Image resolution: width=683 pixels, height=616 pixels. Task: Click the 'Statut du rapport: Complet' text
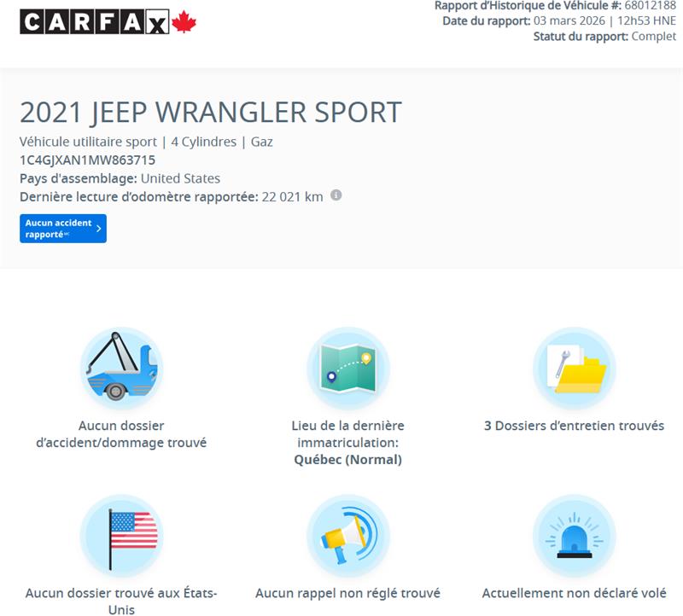[605, 37]
